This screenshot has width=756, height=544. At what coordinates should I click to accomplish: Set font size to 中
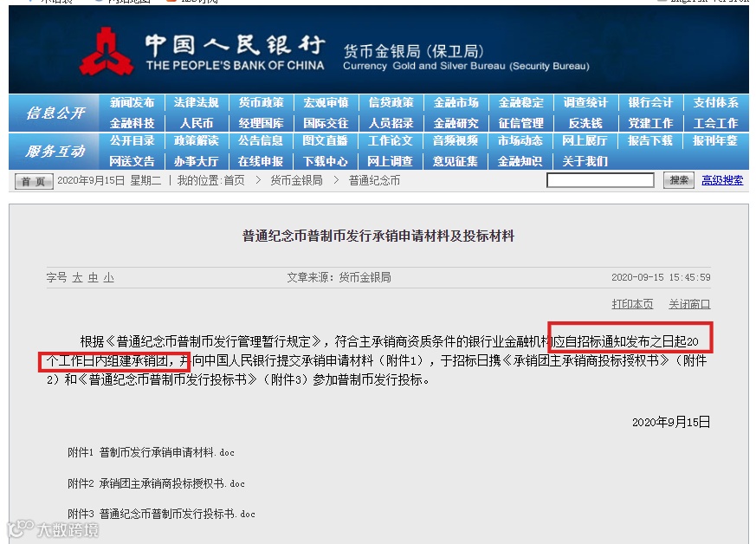(93, 278)
